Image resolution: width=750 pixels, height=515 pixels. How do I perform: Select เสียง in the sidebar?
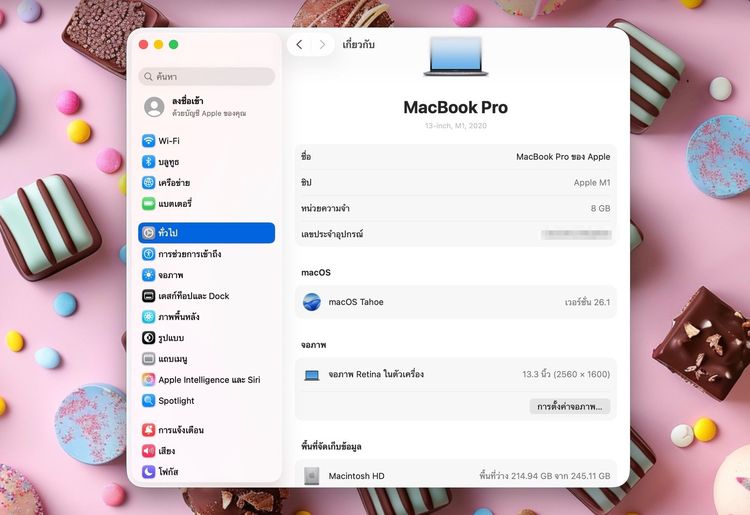point(166,451)
